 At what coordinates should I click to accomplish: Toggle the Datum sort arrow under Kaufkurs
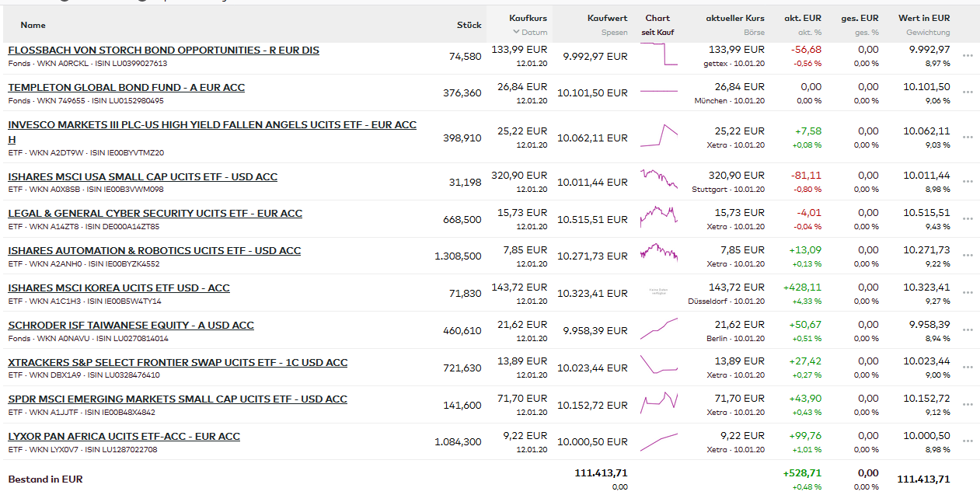(516, 33)
